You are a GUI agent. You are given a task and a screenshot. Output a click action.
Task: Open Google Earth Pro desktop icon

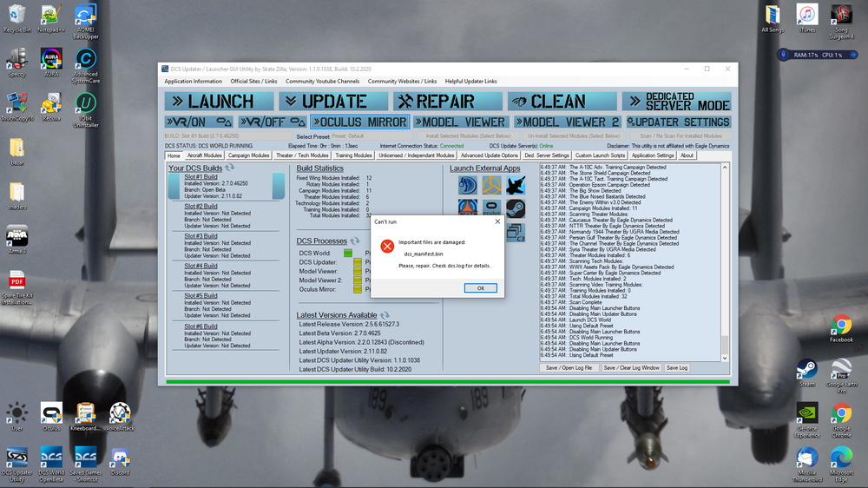coord(841,376)
